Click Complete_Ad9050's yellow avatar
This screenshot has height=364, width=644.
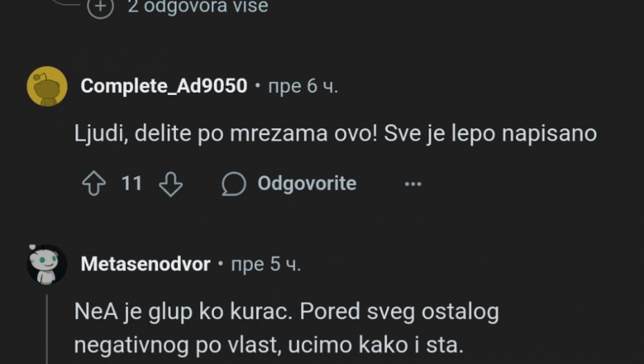point(47,87)
